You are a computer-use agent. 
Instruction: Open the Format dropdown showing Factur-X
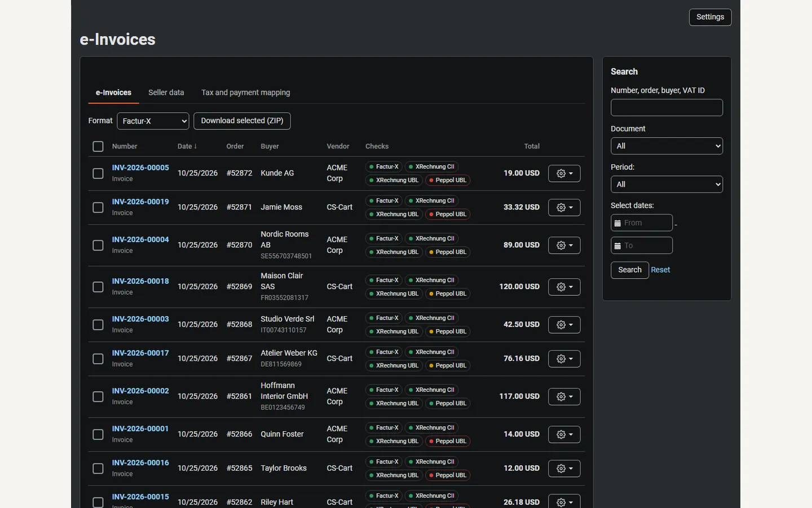tap(153, 121)
